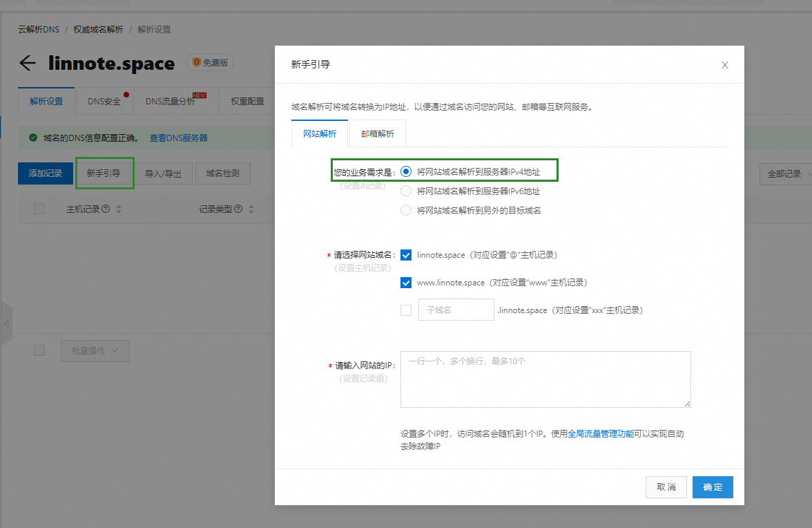This screenshot has width=812, height=528.
Task: Click the 确定 button
Action: [x=713, y=487]
